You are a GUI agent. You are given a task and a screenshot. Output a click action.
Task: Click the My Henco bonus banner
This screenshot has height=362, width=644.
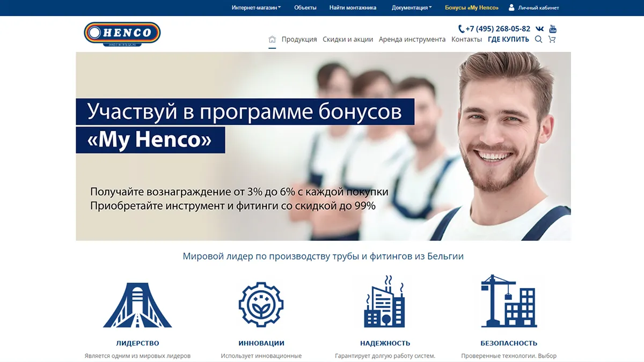pyautogui.click(x=323, y=146)
